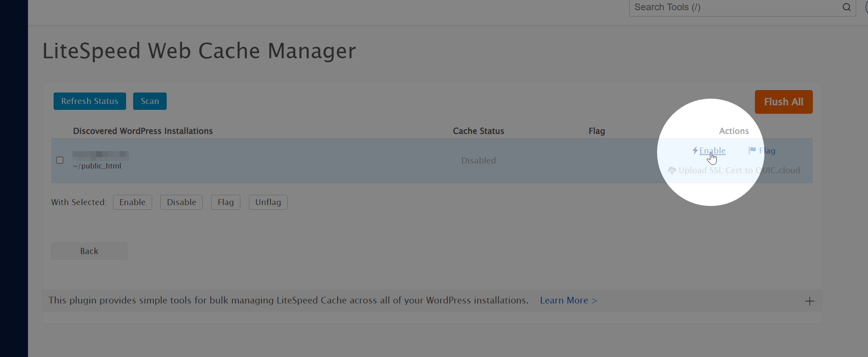
Task: Click the Cache Status column header
Action: (478, 131)
